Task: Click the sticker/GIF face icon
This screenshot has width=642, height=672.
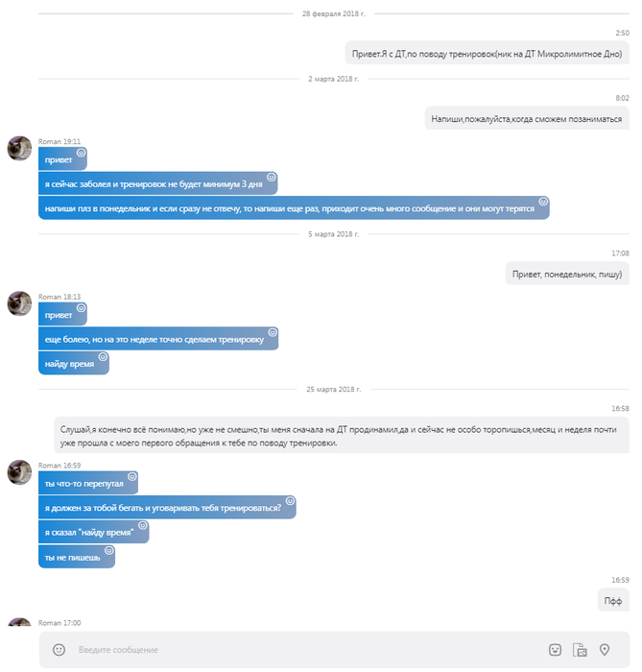Action: 555,650
